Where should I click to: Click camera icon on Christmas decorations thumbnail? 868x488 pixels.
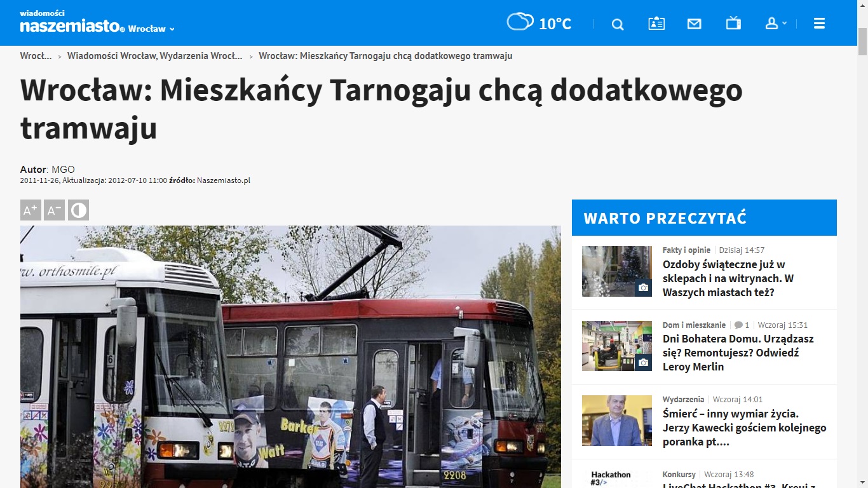coord(643,288)
